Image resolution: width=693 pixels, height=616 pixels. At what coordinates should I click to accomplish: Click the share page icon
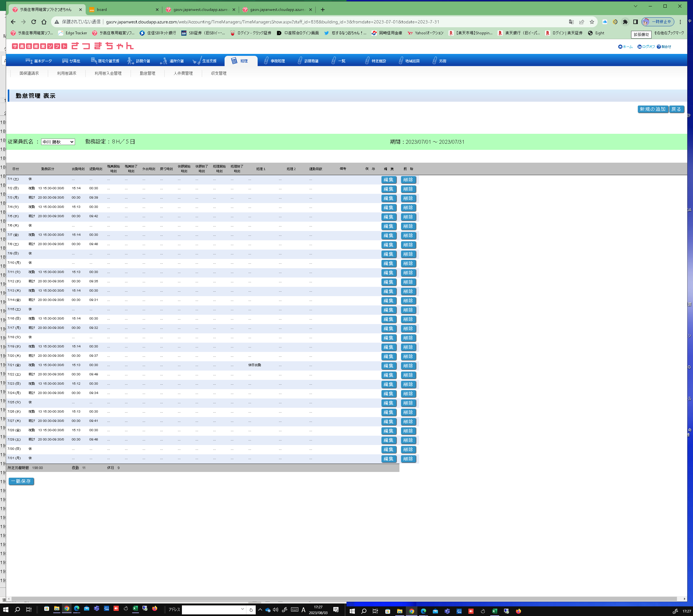click(x=581, y=22)
